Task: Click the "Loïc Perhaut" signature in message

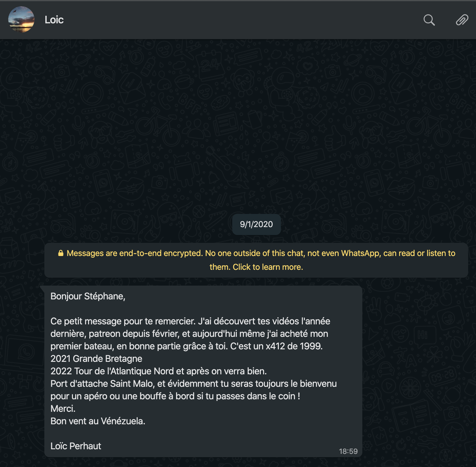Action: [76, 446]
